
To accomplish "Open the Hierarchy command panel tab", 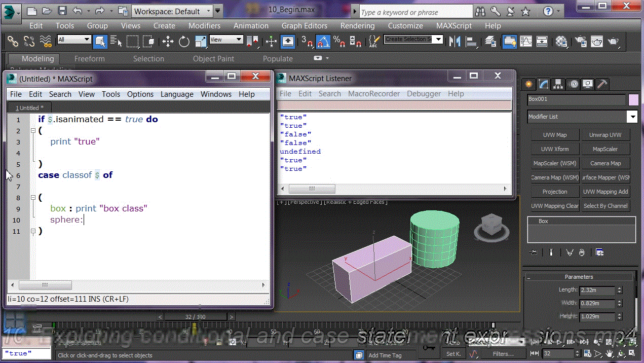I will [558, 84].
